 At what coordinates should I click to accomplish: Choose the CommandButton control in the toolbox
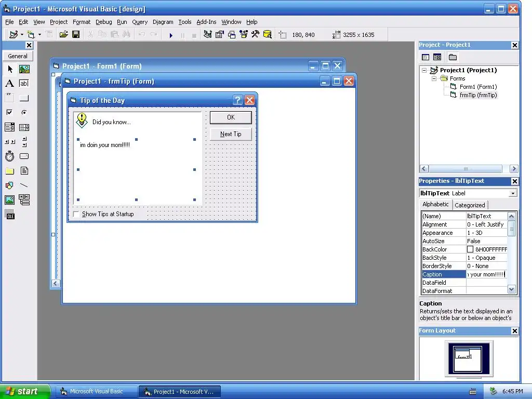24,98
